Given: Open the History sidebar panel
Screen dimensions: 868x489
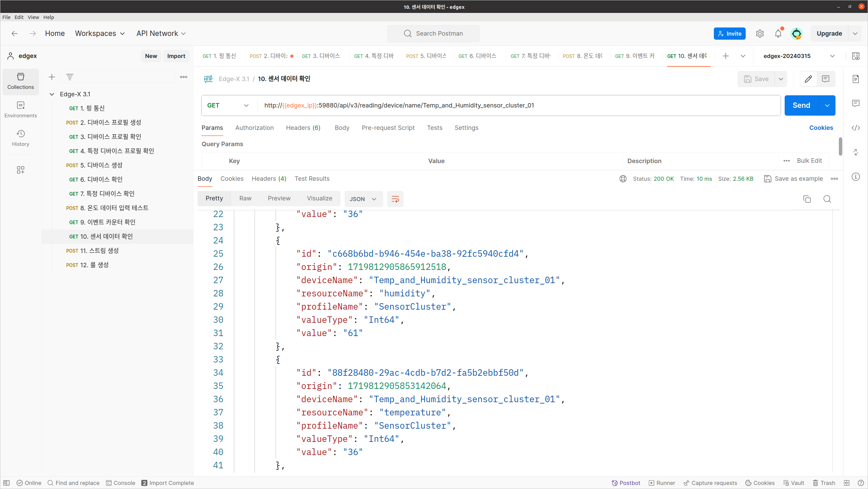Looking at the screenshot, I should pos(21,138).
